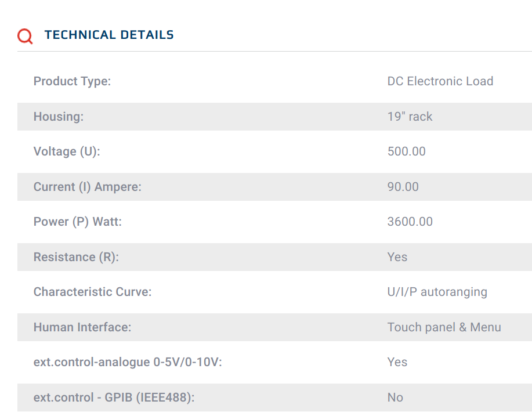The image size is (532, 412).
Task: Click the Touch panel & Menu value
Action: point(444,327)
